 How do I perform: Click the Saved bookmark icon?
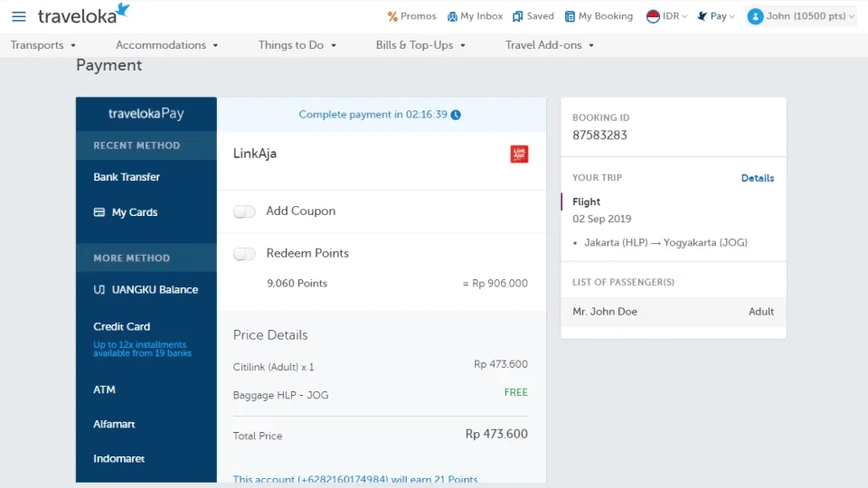click(x=517, y=16)
